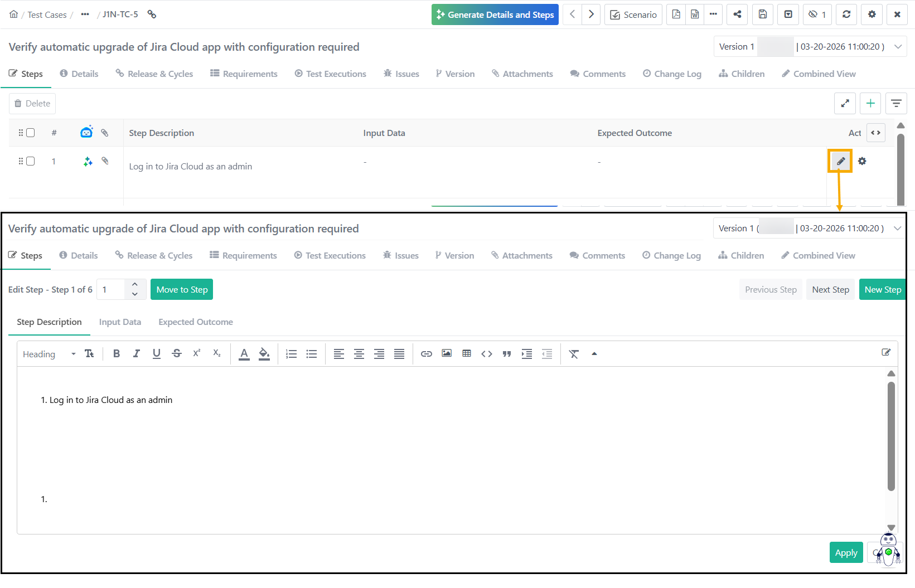The width and height of the screenshot is (915, 588).
Task: Toggle underline formatting in the editor
Action: [x=157, y=353]
